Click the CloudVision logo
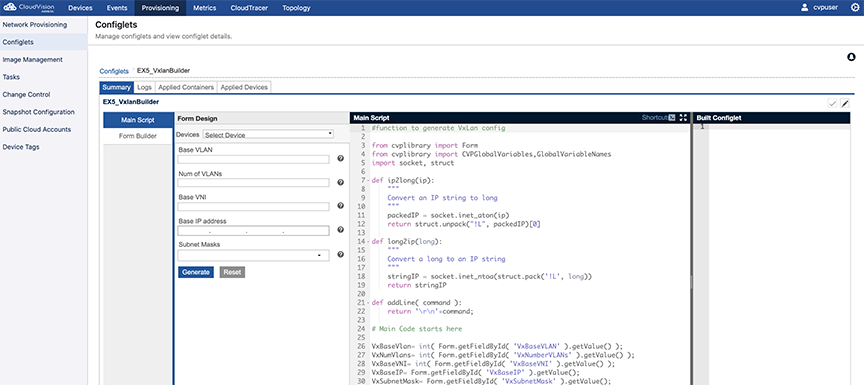Screen dimensions: 864x385 coord(29,8)
